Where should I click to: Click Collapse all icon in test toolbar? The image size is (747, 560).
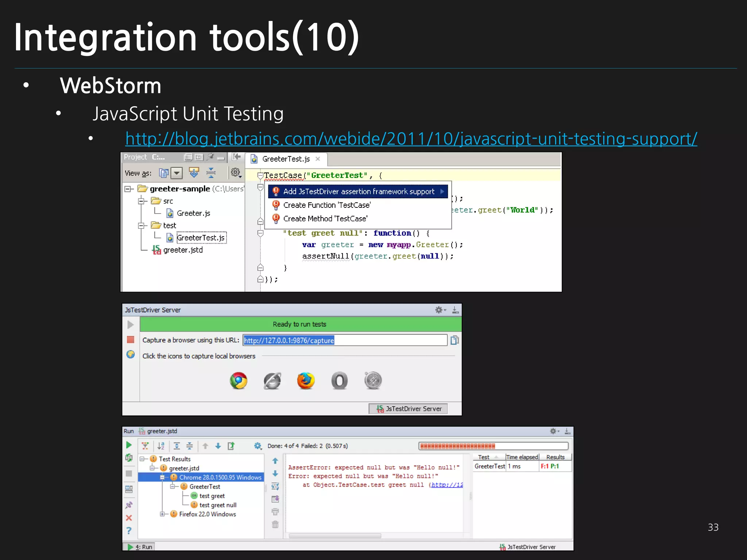(x=190, y=446)
